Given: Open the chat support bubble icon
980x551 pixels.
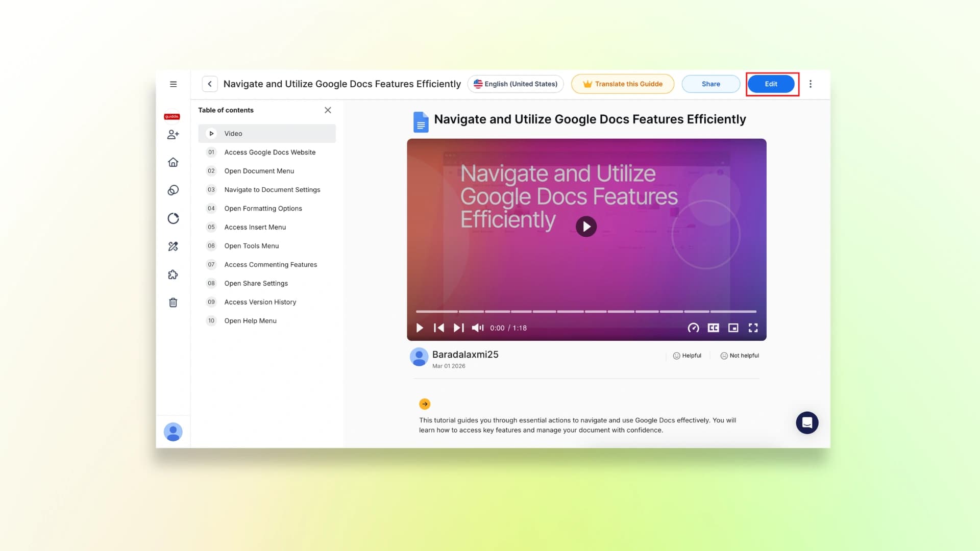Looking at the screenshot, I should click(x=807, y=422).
